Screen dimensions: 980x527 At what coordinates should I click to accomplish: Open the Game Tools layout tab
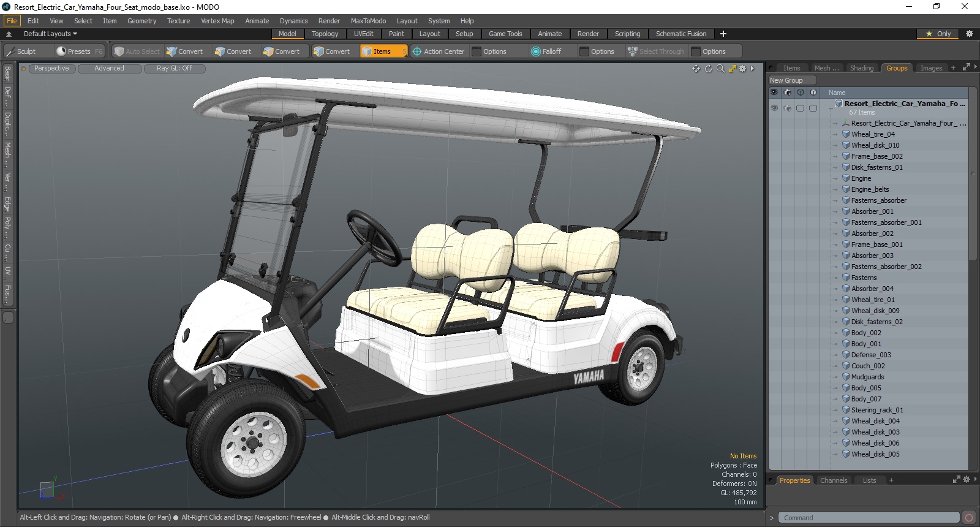(x=505, y=34)
